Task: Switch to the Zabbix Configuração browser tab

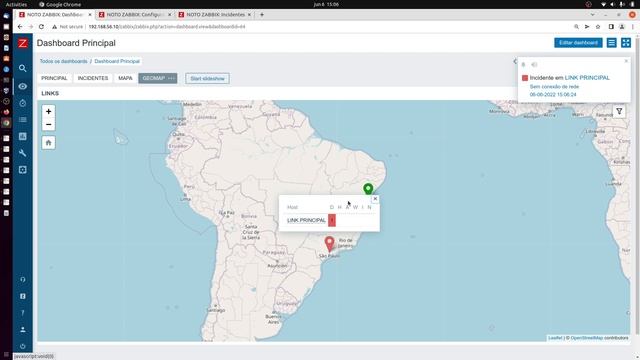Action: point(134,15)
